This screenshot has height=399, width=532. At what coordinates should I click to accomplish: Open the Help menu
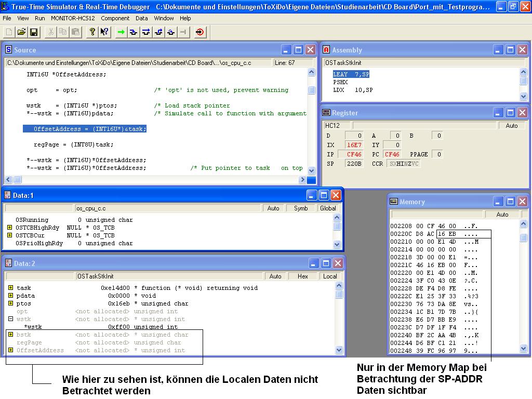(x=185, y=18)
